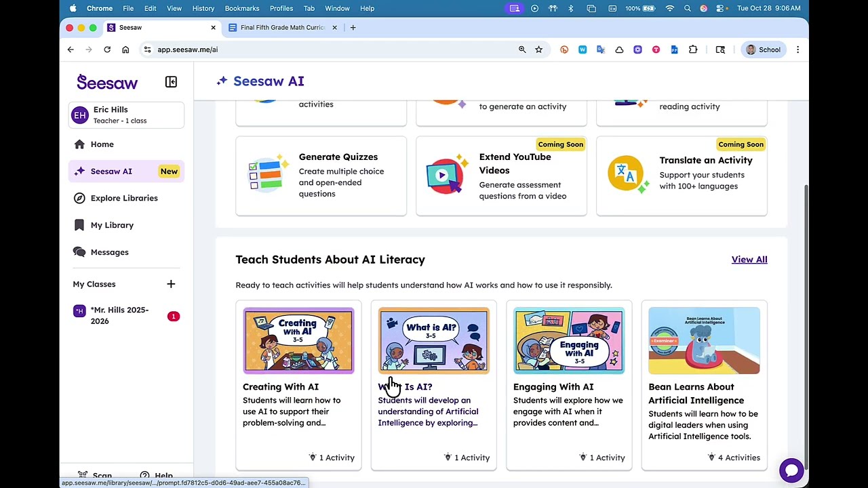The height and width of the screenshot is (488, 868).
Task: Click the 1 unread badge on class
Action: pyautogui.click(x=174, y=317)
